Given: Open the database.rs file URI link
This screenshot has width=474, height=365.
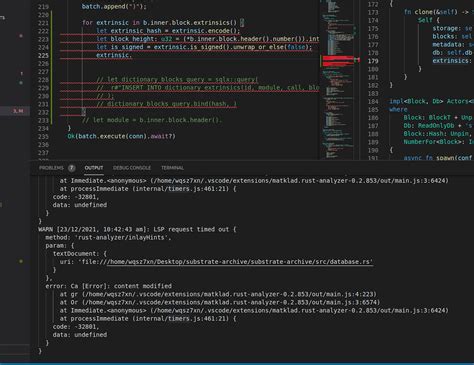Looking at the screenshot, I should pos(239,262).
